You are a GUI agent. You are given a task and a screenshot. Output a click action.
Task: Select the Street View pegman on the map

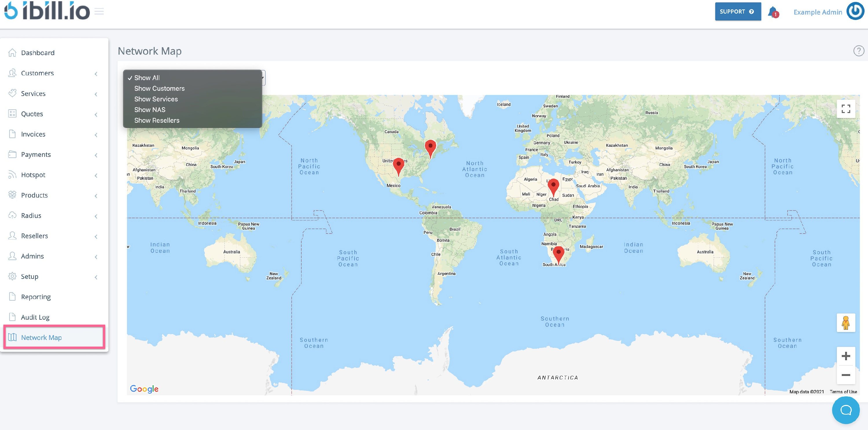[846, 323]
